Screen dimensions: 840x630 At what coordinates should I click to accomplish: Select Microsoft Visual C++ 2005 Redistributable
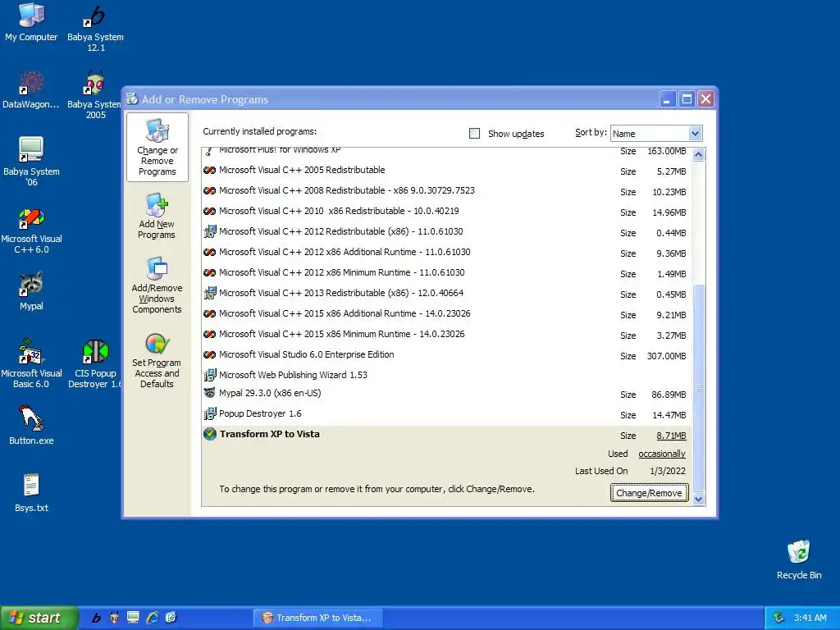446,171
